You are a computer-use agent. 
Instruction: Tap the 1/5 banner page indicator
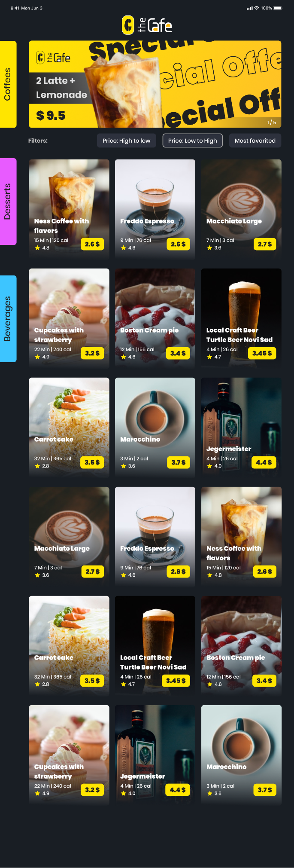(272, 122)
